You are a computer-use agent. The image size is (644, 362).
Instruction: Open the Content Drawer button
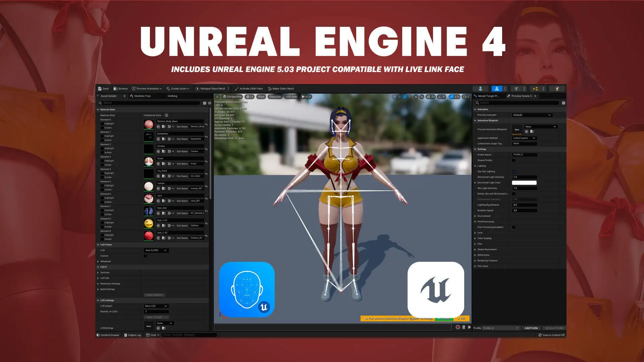[108, 335]
